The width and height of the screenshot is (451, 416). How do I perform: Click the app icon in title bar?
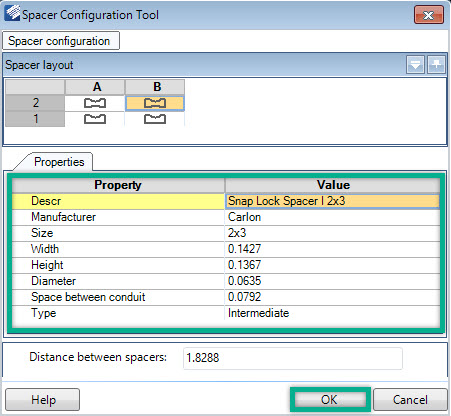coord(12,14)
